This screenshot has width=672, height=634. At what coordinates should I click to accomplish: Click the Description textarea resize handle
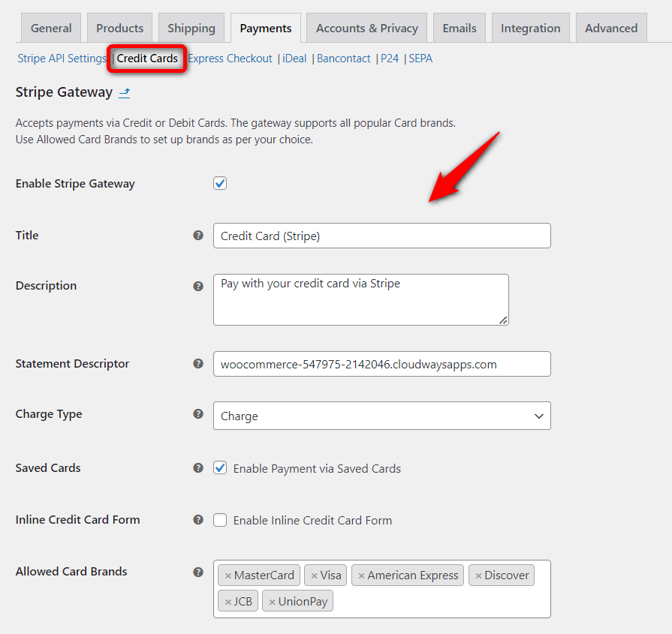click(504, 320)
